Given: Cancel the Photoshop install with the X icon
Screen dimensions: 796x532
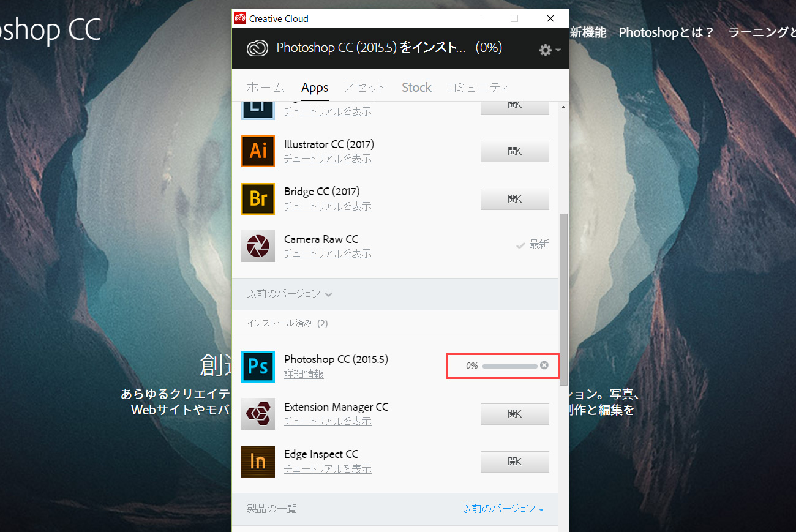Looking at the screenshot, I should (x=544, y=365).
